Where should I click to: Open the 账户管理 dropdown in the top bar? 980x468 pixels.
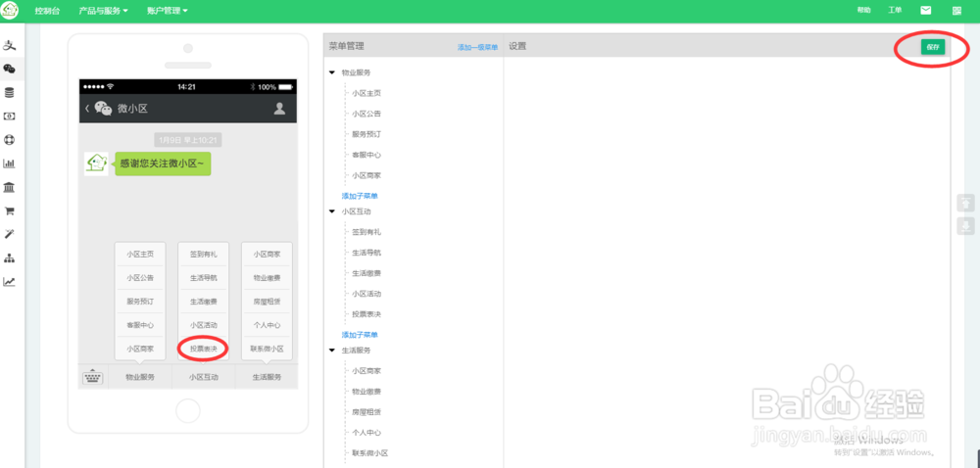[167, 11]
